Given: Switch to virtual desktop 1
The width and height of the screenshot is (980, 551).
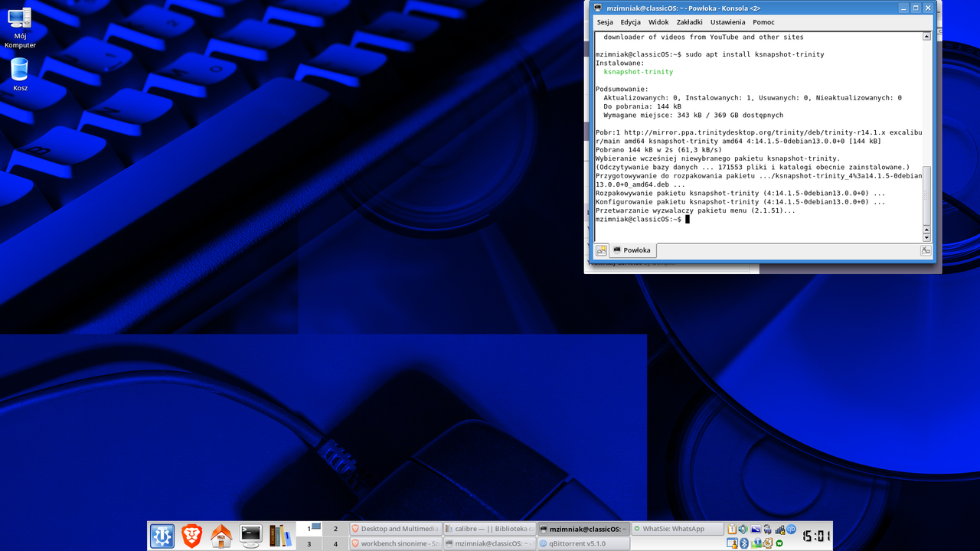Looking at the screenshot, I should (x=309, y=529).
